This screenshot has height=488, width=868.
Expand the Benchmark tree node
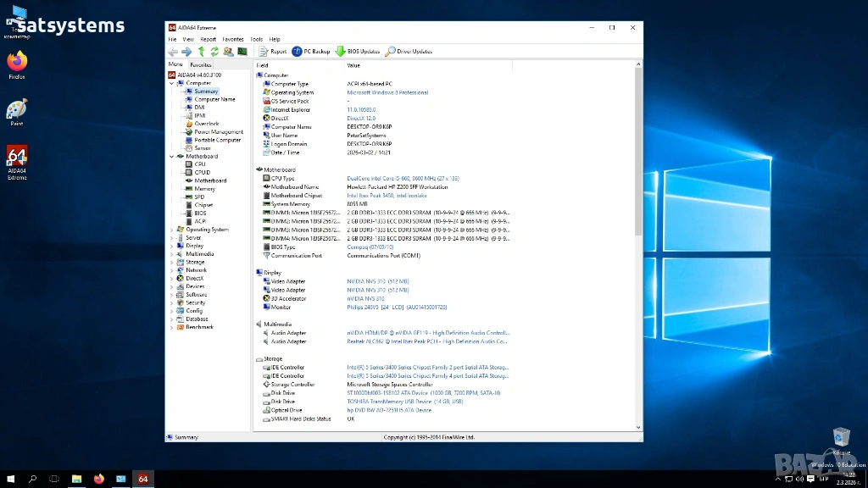tap(171, 327)
